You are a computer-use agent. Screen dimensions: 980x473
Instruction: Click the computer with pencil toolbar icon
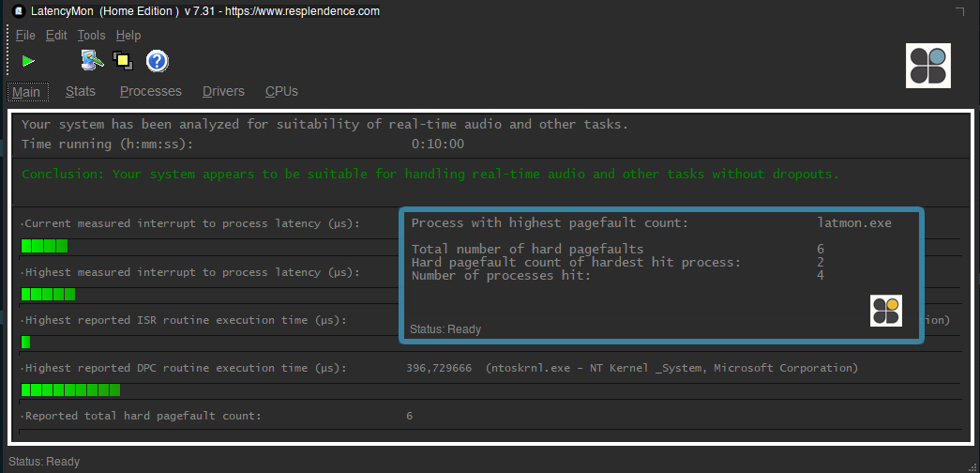tap(92, 61)
